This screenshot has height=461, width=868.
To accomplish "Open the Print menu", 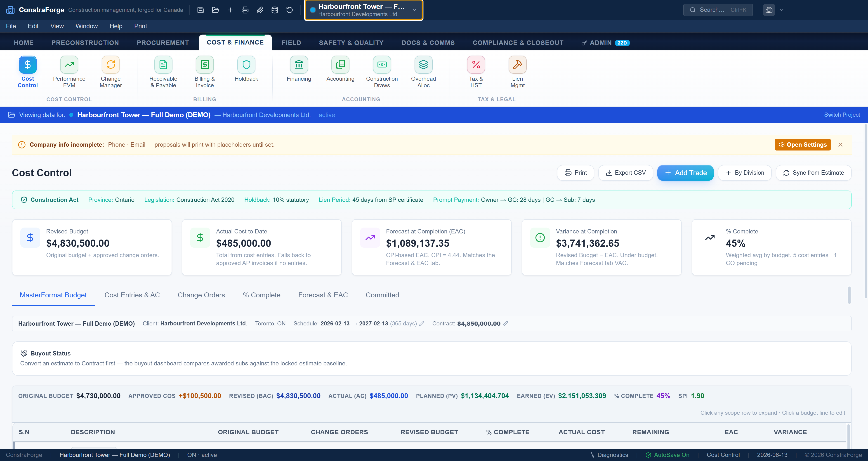I will [x=141, y=26].
